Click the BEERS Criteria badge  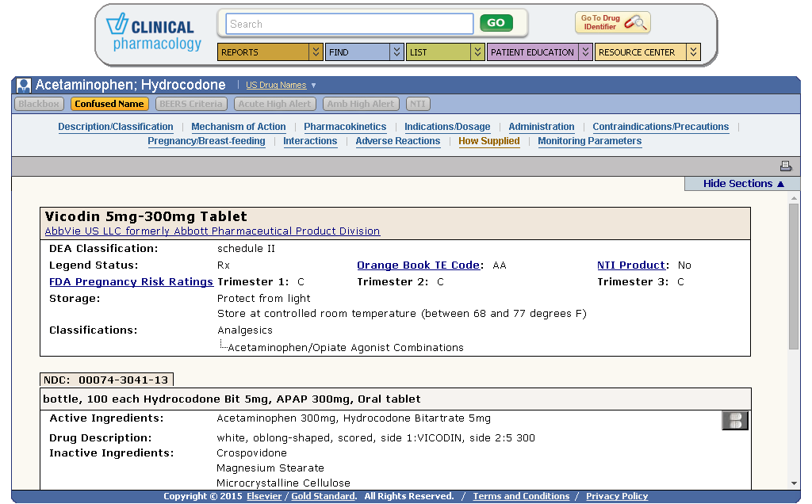(191, 104)
